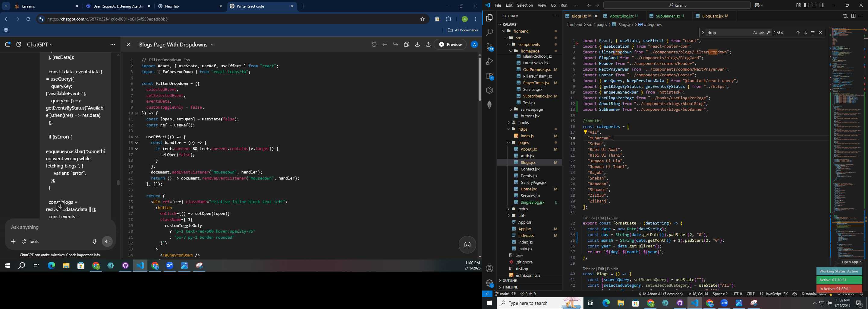Open the Extensions view in VS Code
Viewport: 868px width, 309px height.
pyautogui.click(x=489, y=76)
